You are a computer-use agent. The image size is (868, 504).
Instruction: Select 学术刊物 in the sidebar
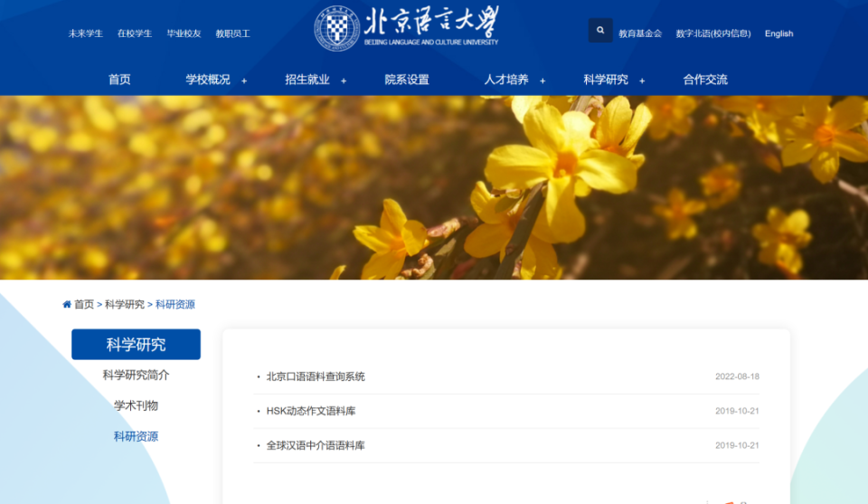click(x=137, y=406)
